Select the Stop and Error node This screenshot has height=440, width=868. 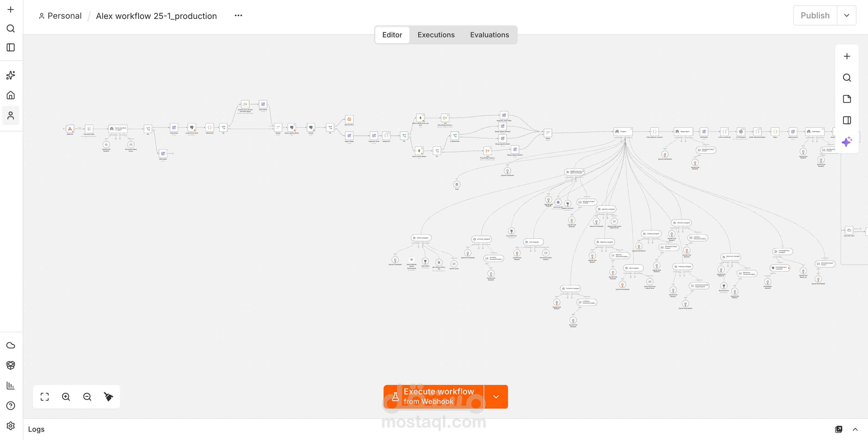[x=349, y=119]
